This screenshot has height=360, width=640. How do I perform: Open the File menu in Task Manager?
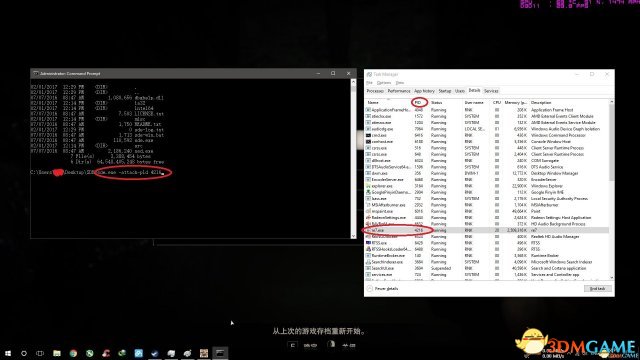click(x=369, y=83)
